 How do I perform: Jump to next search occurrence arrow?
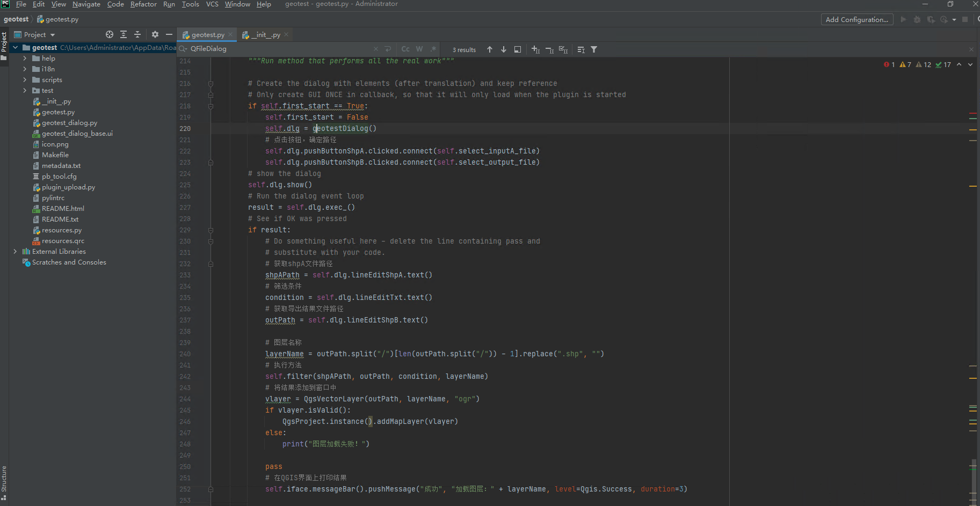504,49
